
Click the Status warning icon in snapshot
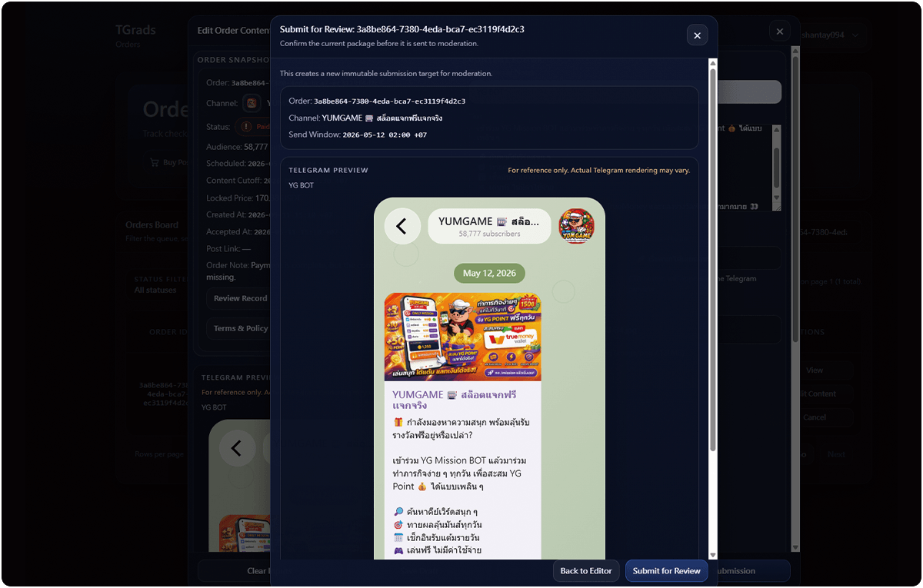click(x=246, y=126)
